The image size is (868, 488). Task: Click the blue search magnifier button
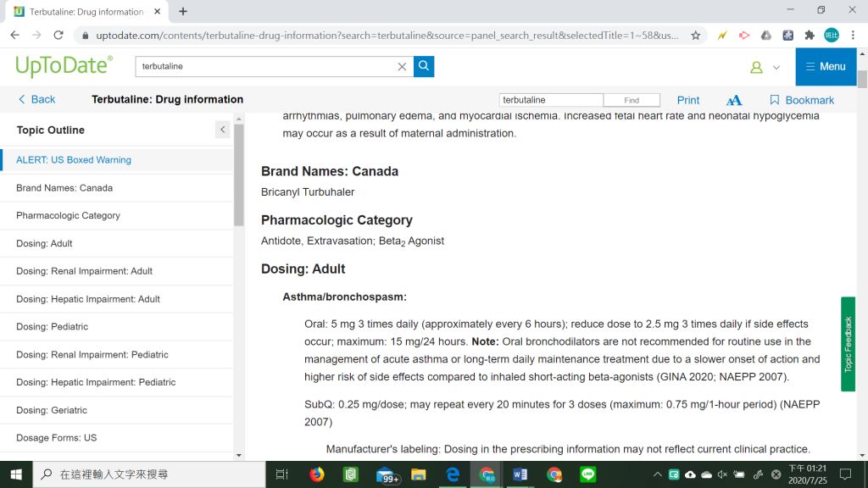[x=424, y=66]
